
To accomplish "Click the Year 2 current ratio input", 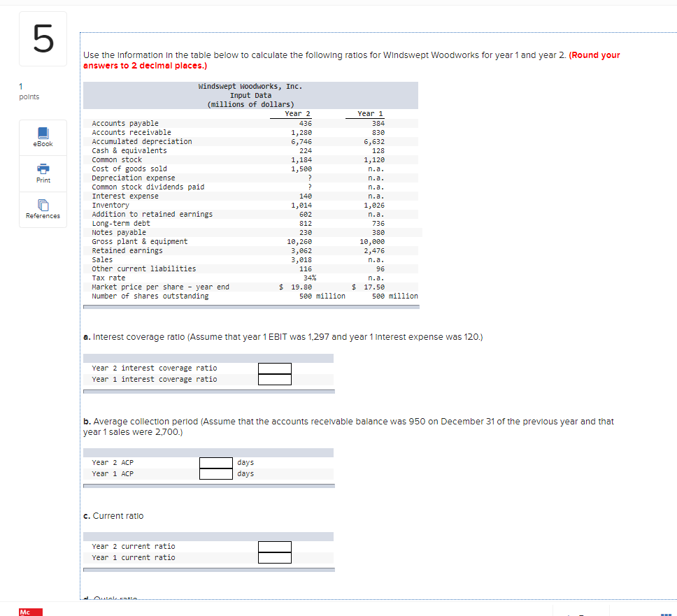I will [x=275, y=546].
